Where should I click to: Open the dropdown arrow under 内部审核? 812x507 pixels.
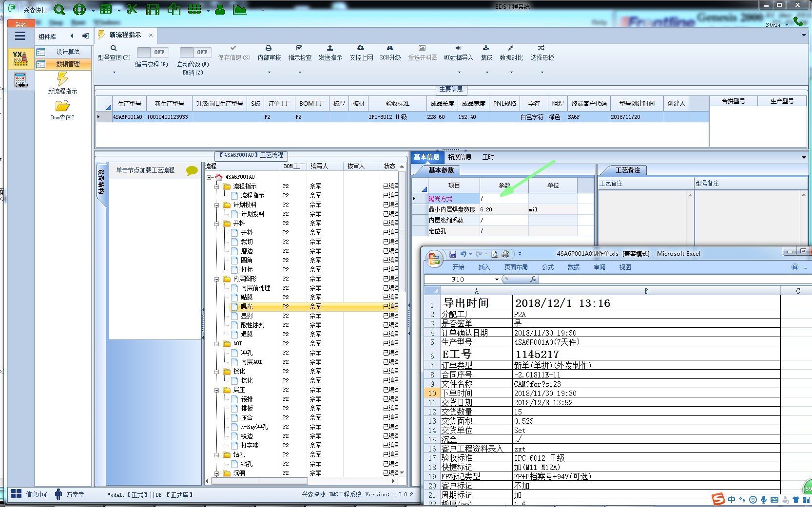click(269, 73)
